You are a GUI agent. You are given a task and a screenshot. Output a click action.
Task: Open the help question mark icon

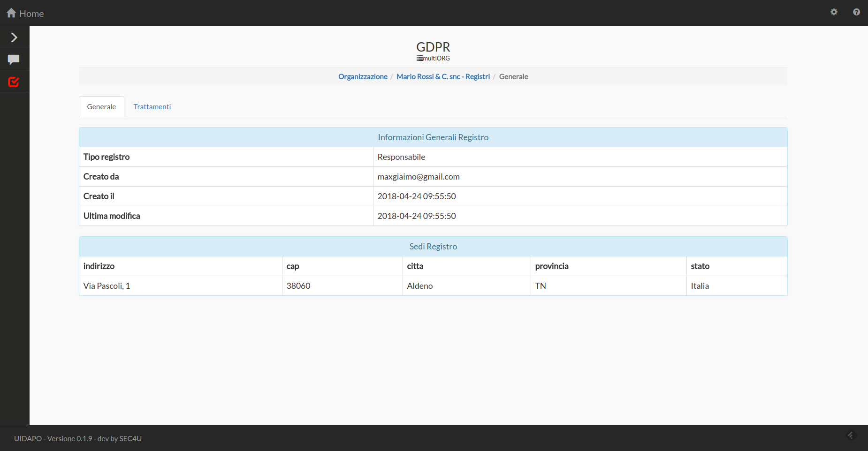point(856,12)
